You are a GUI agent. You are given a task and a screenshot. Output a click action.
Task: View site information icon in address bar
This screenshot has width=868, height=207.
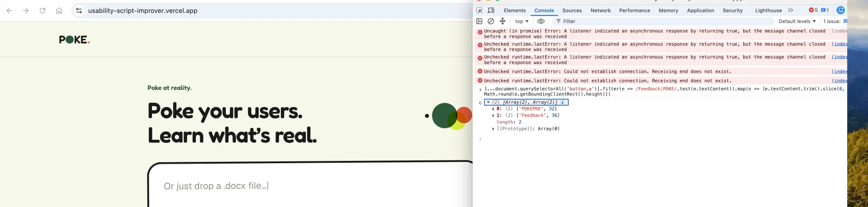(79, 11)
